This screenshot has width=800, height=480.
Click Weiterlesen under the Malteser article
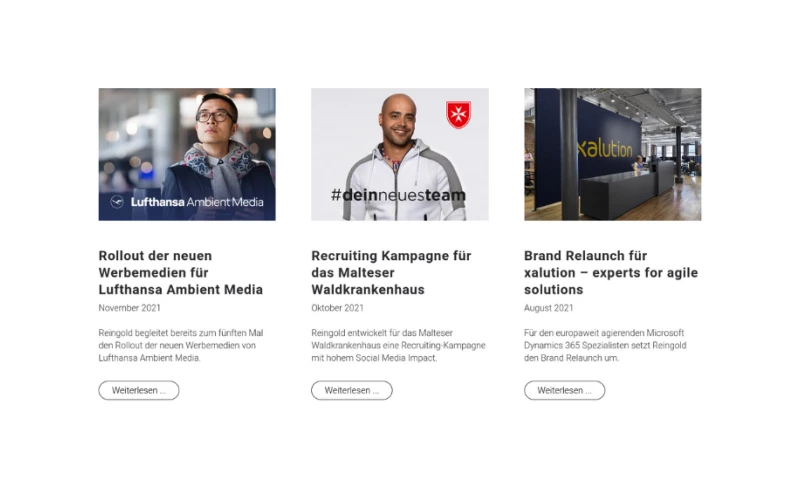(x=352, y=390)
